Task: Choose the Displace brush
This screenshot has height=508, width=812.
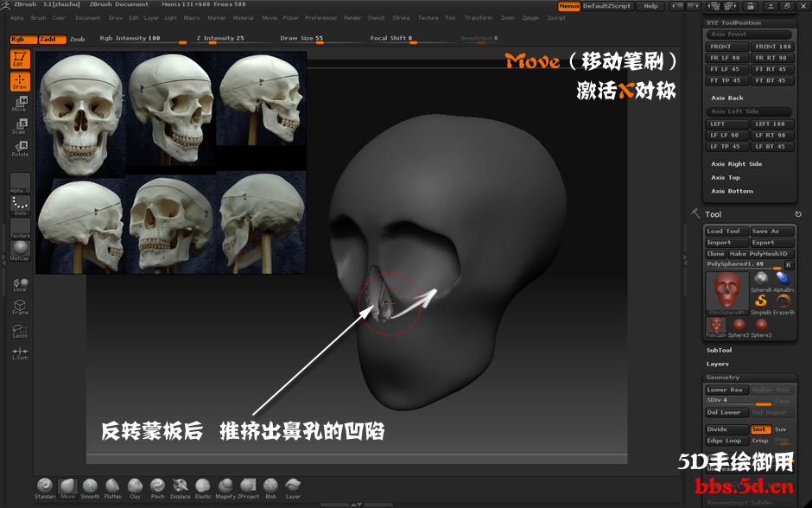Action: [x=181, y=488]
